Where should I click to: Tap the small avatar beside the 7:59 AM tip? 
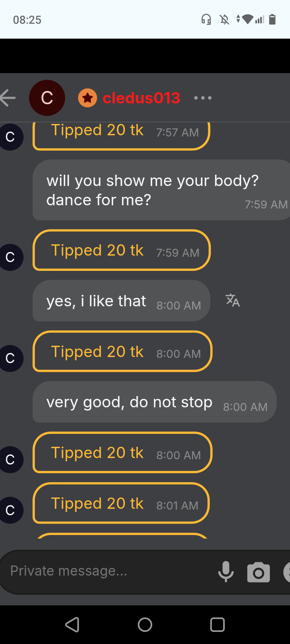tap(10, 257)
